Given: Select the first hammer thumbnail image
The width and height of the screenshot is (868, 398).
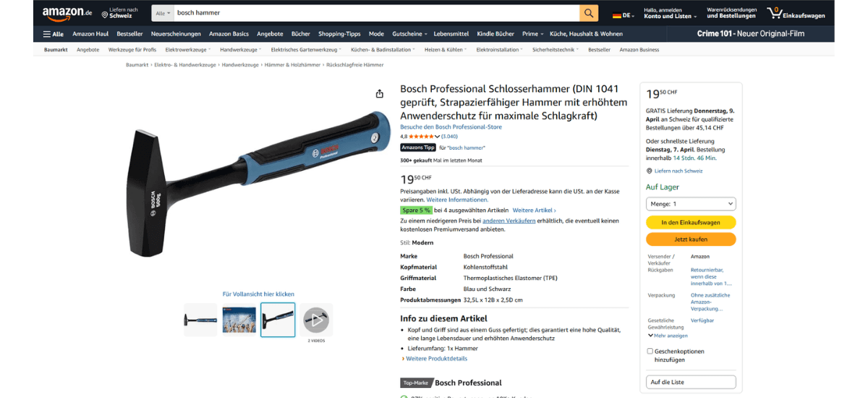Looking at the screenshot, I should (x=200, y=320).
